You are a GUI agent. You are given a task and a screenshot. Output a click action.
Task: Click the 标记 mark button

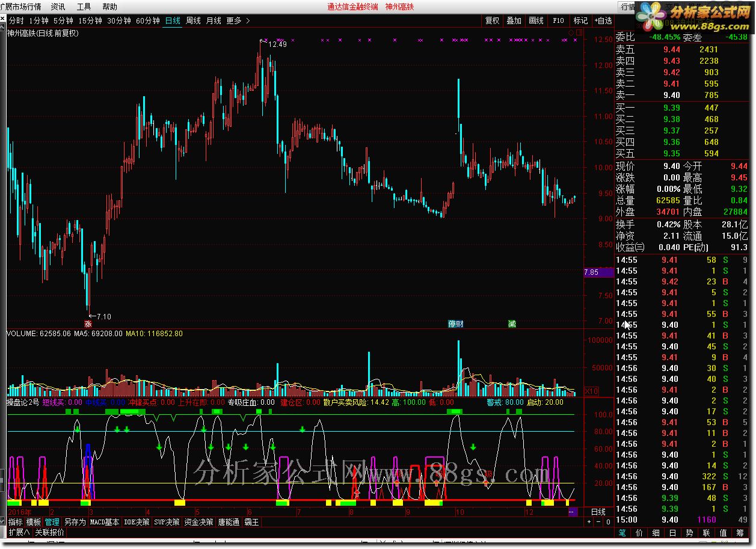coord(580,20)
